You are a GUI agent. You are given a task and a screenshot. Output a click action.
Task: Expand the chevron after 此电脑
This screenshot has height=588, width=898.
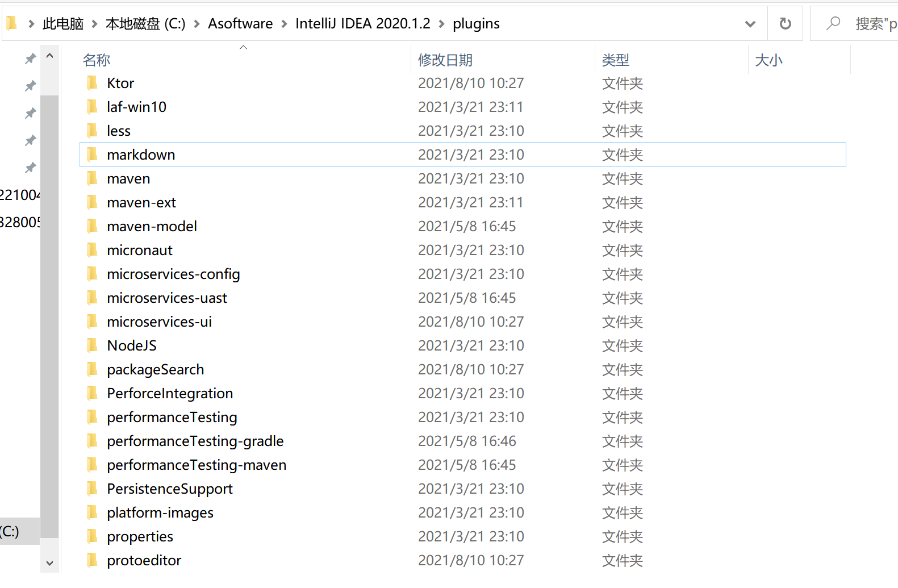point(94,24)
